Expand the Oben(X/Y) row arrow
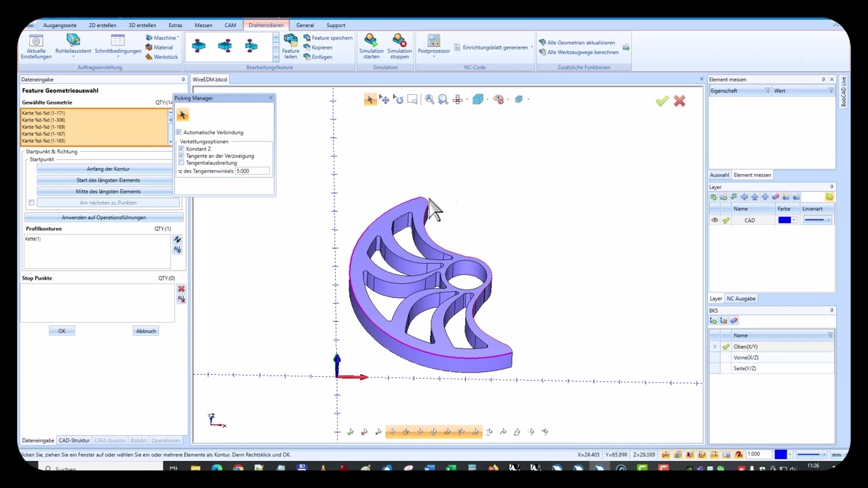868x488 pixels. (x=714, y=347)
